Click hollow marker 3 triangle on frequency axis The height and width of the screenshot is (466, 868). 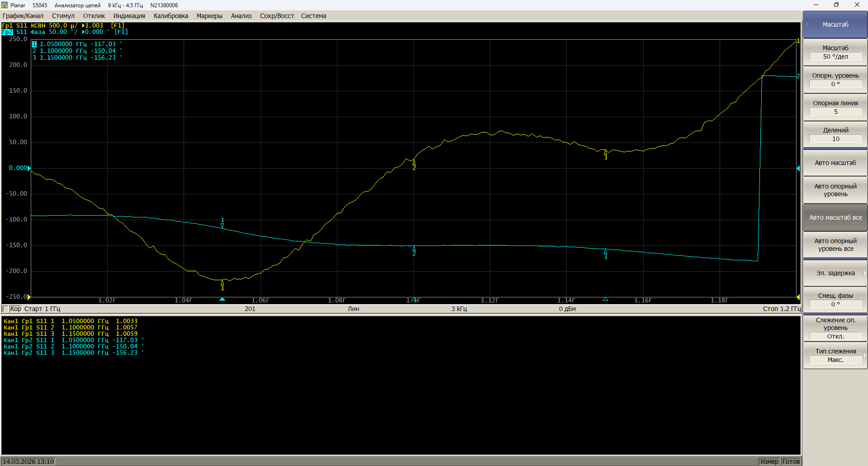tap(605, 299)
